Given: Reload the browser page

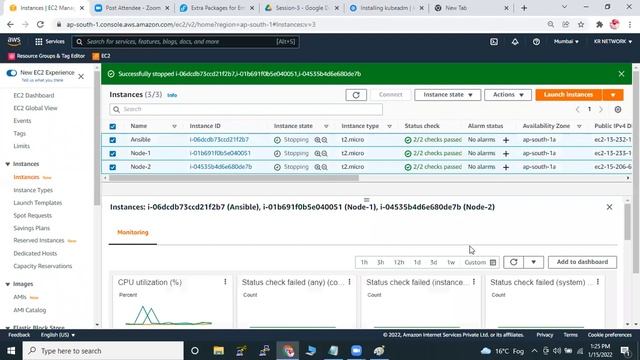Looking at the screenshot, I should 40,24.
